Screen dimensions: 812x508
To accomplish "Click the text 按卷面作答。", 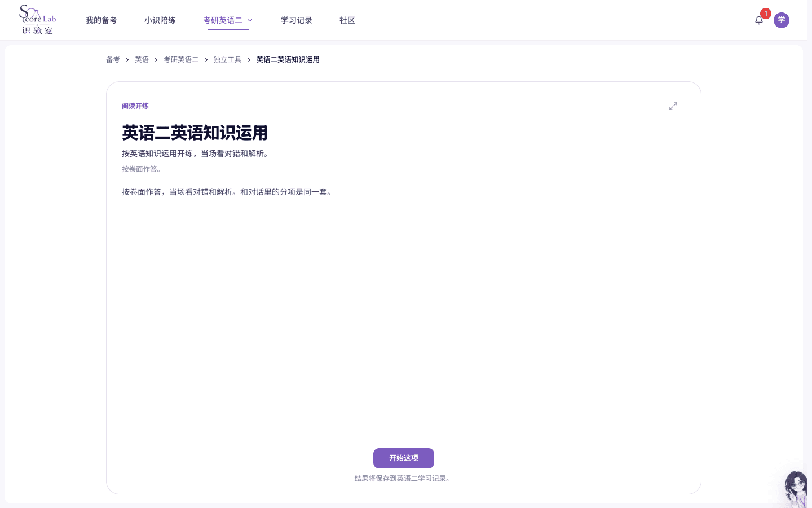I will click(x=142, y=169).
